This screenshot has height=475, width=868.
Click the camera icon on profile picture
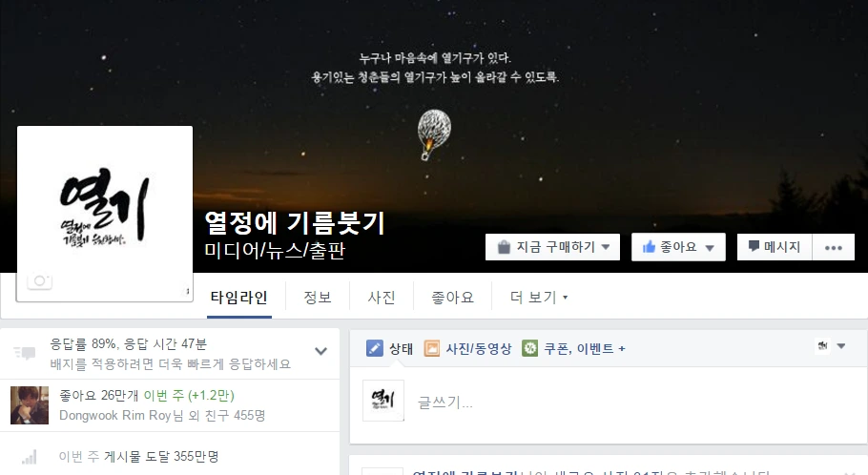[39, 281]
